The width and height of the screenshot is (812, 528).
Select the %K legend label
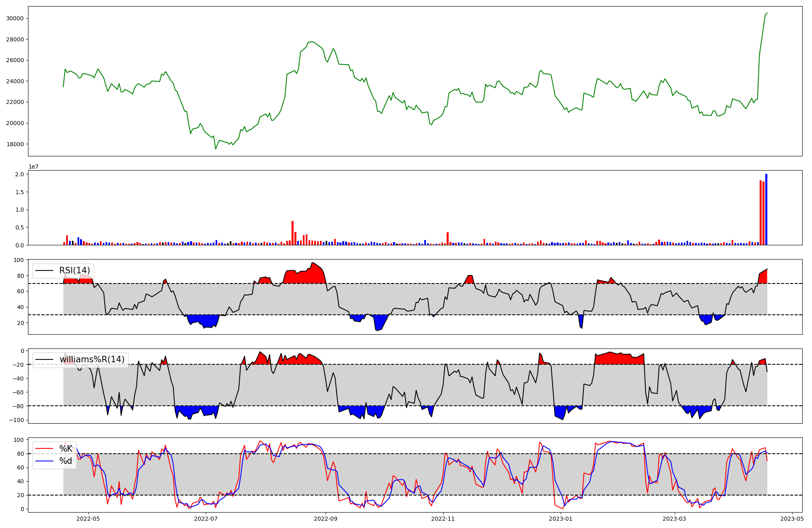[x=66, y=449]
